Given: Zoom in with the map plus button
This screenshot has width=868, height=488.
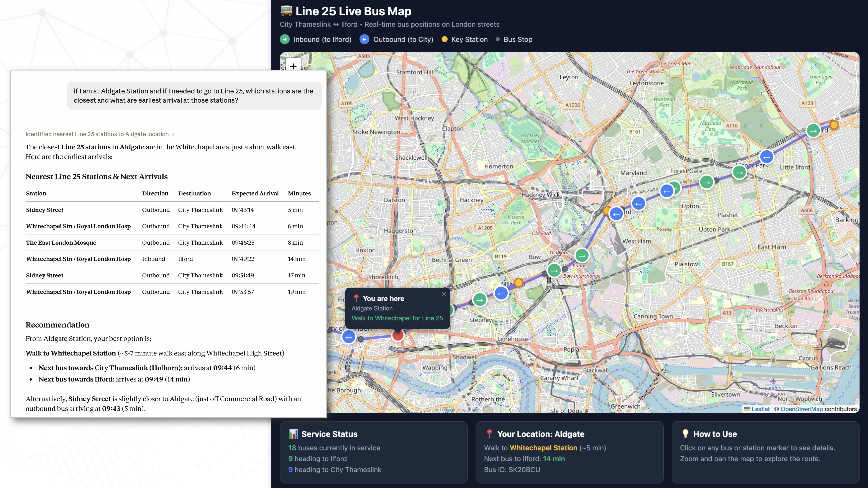Looking at the screenshot, I should pos(293,66).
